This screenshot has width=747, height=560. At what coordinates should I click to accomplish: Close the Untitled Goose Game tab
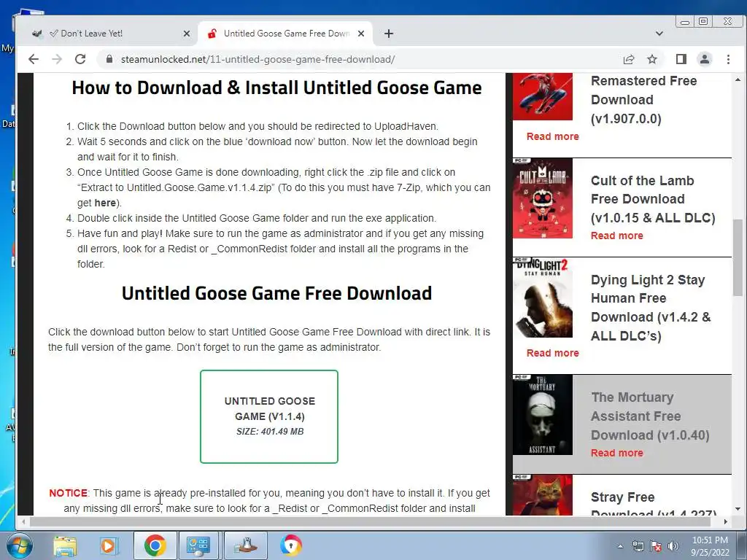pyautogui.click(x=361, y=34)
